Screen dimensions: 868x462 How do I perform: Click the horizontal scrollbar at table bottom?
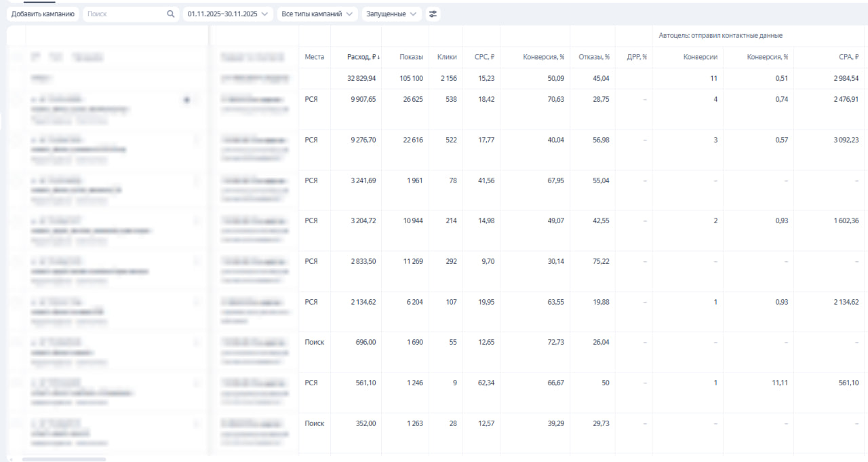pos(64,459)
